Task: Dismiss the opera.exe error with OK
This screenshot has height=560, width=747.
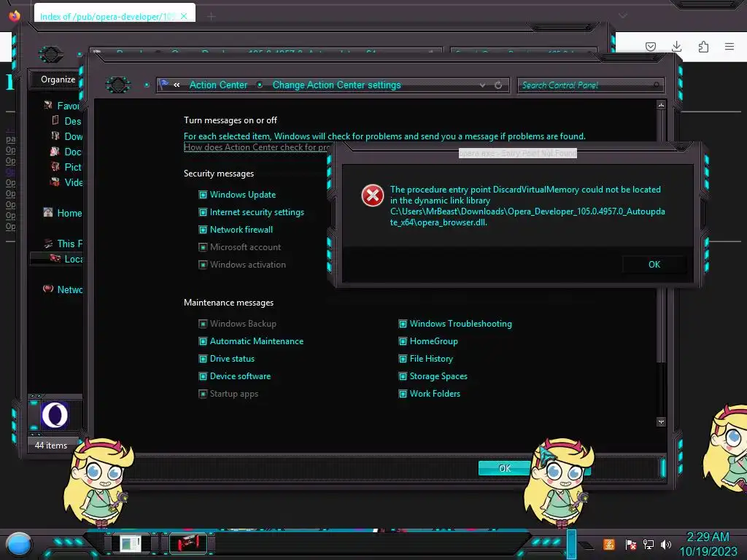Action: coord(654,264)
